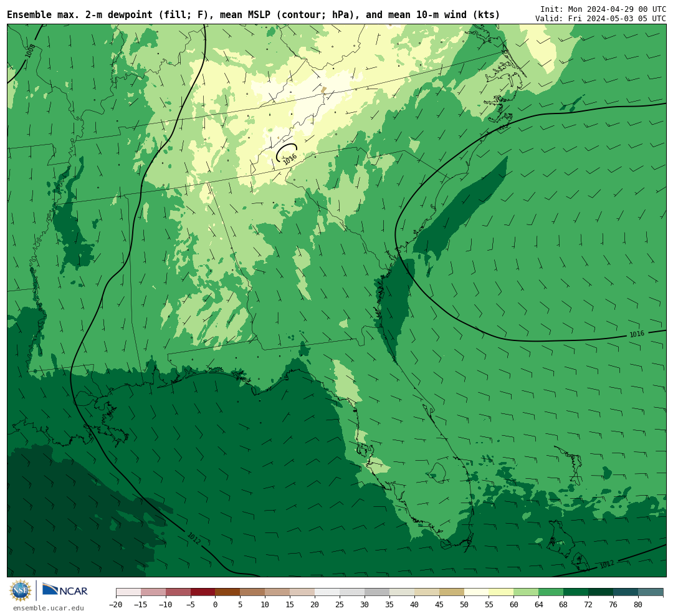Pick the 45 to 50 khaki colorbar swatch
This screenshot has width=673, height=616.
452,592
